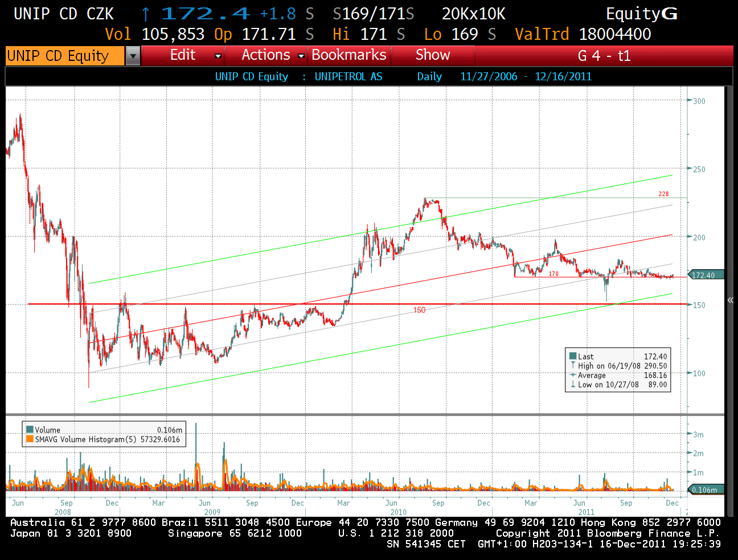Viewport: 738px width, 560px height.
Task: Click the 150 horizontal support label
Action: coord(419,310)
